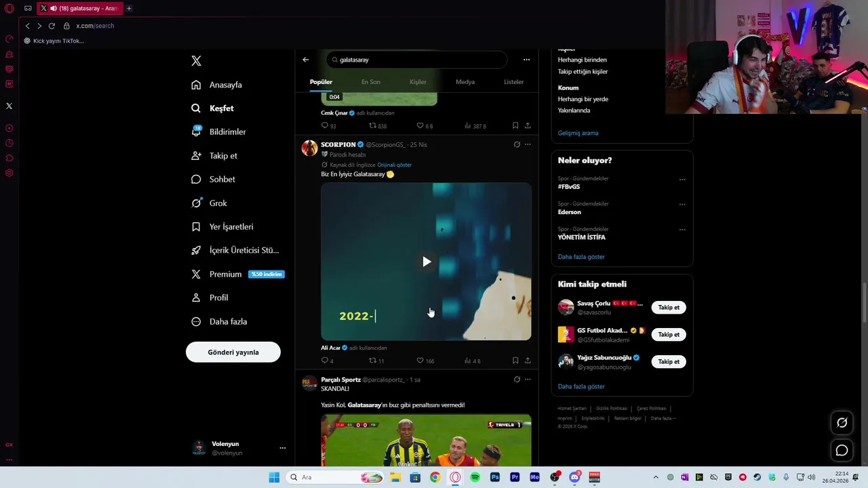This screenshot has height=488, width=868.
Task: Go back with the arrow beside search box
Action: click(x=306, y=60)
